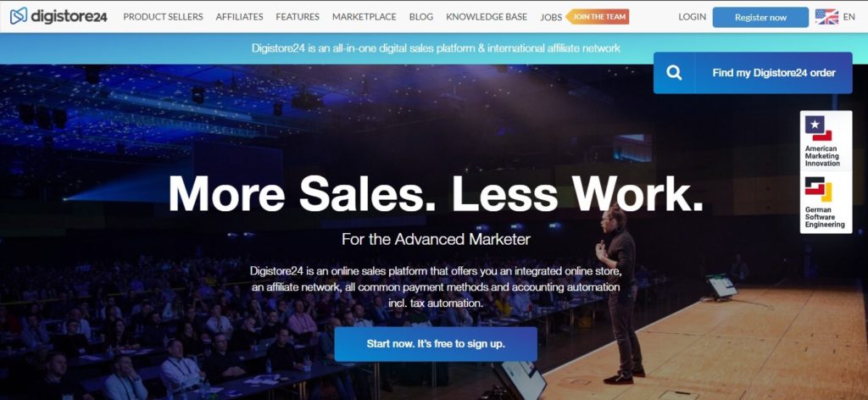Open the Knowledge Base link
The height and width of the screenshot is (400, 868).
tap(487, 17)
